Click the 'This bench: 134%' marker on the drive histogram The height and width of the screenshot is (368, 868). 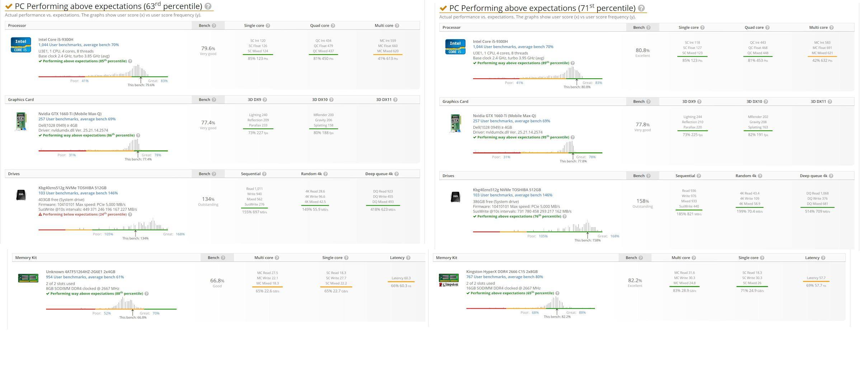pos(135,238)
